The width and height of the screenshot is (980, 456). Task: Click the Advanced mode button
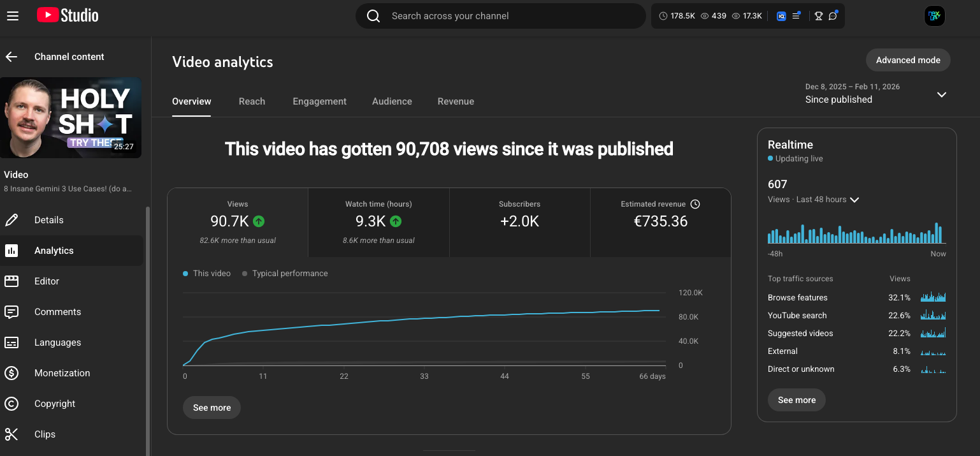(x=908, y=60)
